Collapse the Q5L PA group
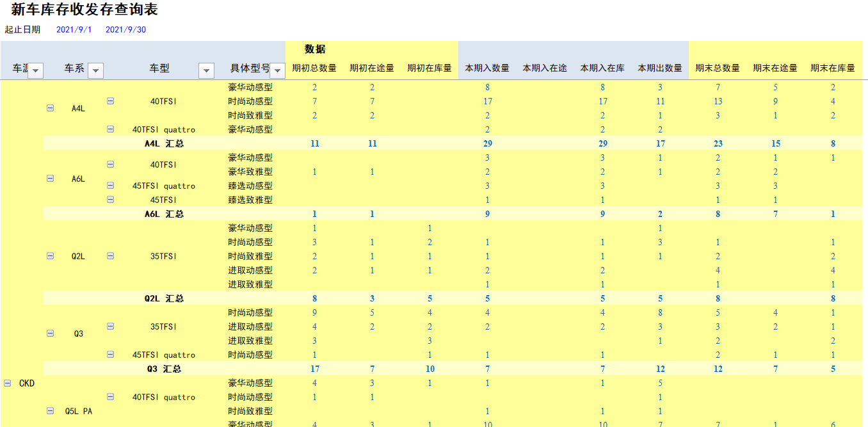868x427 pixels. (x=50, y=410)
